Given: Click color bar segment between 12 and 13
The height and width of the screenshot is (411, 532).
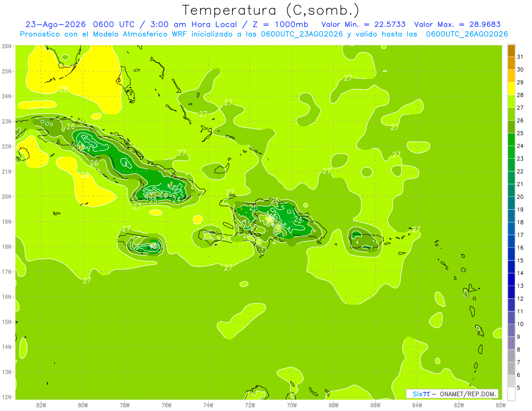Looking at the screenshot, I should (511, 292).
